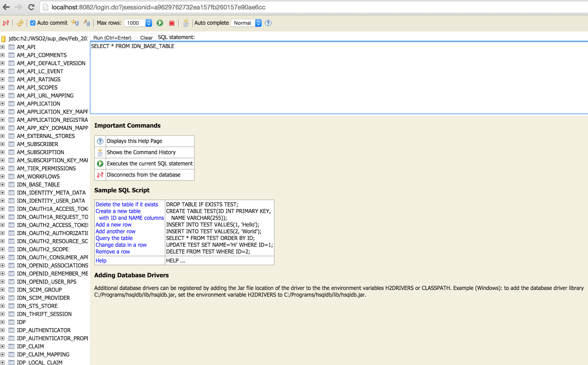The height and width of the screenshot is (365, 588).
Task: Click the Run (Ctrl+Enter) button
Action: (x=112, y=38)
